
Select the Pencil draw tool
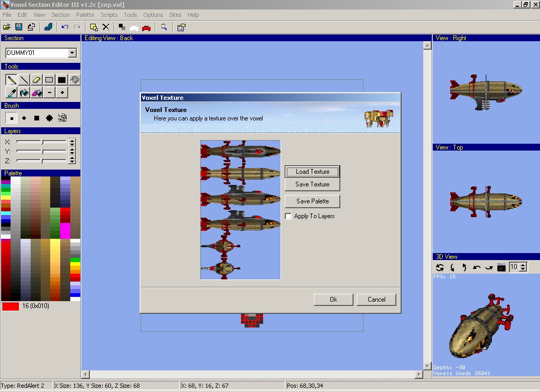[12, 80]
